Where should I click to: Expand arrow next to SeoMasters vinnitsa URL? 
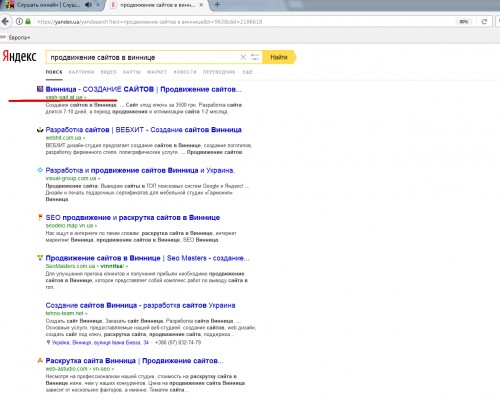pyautogui.click(x=127, y=266)
